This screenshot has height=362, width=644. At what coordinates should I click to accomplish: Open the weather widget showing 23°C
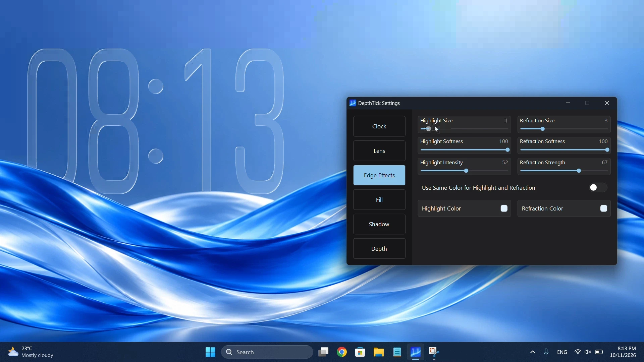(x=31, y=352)
